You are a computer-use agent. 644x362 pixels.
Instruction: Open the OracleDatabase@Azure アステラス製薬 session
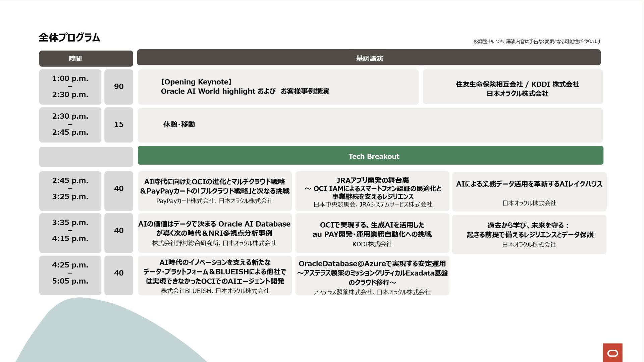pyautogui.click(x=372, y=276)
